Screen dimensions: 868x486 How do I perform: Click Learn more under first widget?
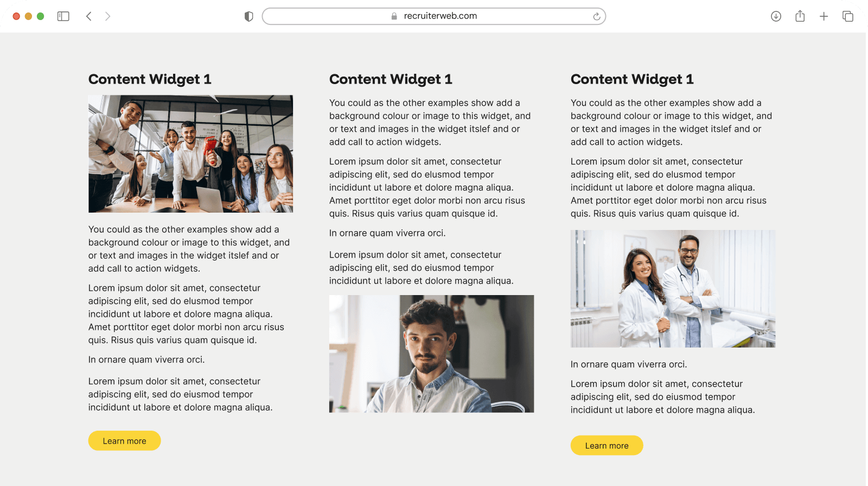(x=125, y=440)
